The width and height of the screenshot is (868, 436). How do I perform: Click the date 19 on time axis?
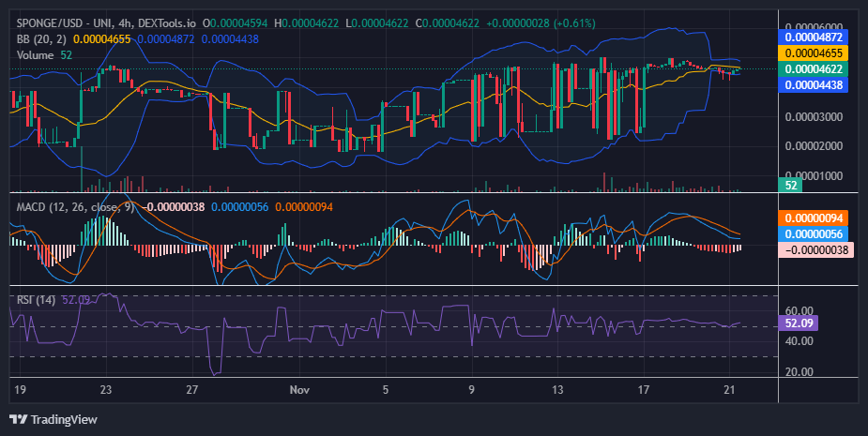click(20, 389)
